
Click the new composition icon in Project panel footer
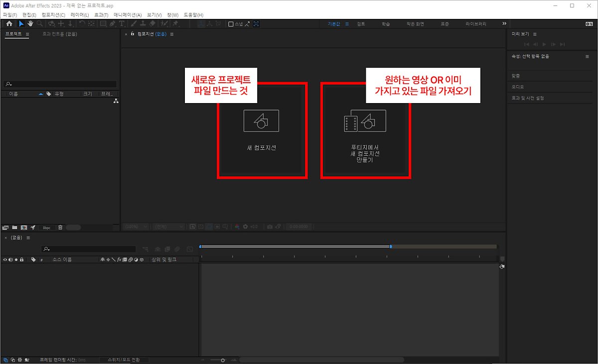point(23,227)
